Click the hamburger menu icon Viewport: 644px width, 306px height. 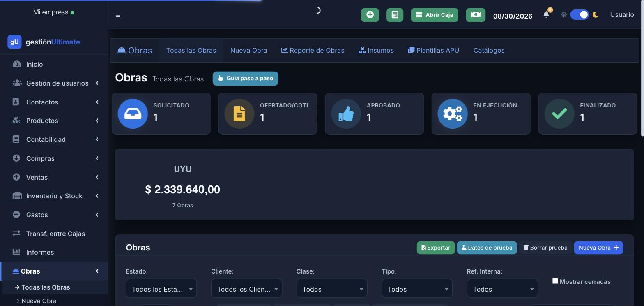click(x=118, y=15)
